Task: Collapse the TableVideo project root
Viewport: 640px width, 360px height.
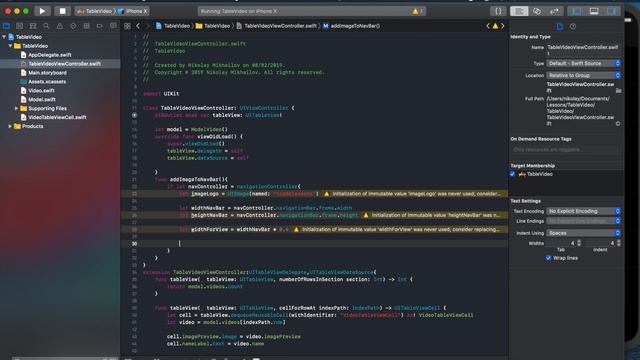Action: click(4, 37)
